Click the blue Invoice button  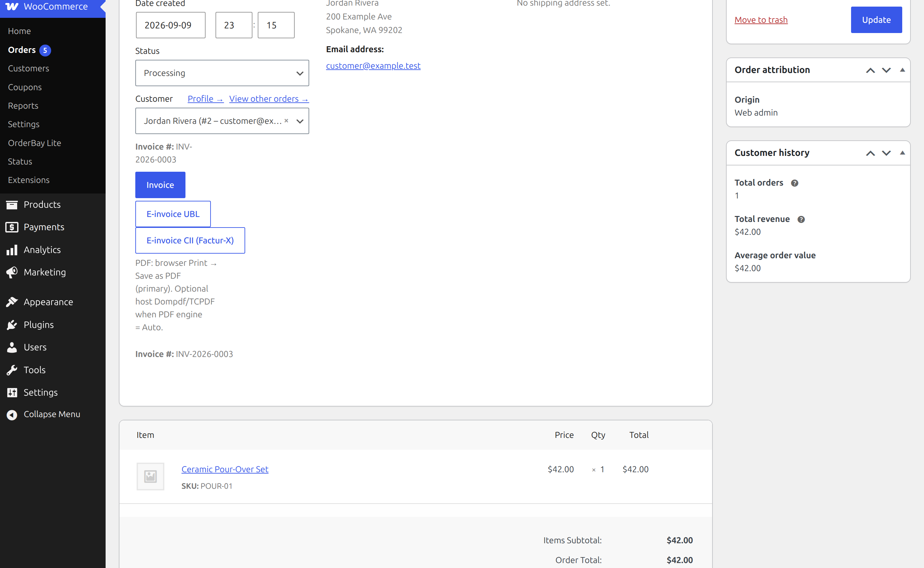pos(160,185)
